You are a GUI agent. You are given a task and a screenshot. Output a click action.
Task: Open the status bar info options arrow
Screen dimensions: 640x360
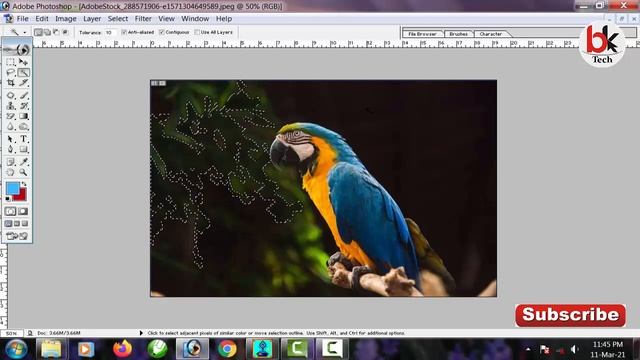[141, 333]
